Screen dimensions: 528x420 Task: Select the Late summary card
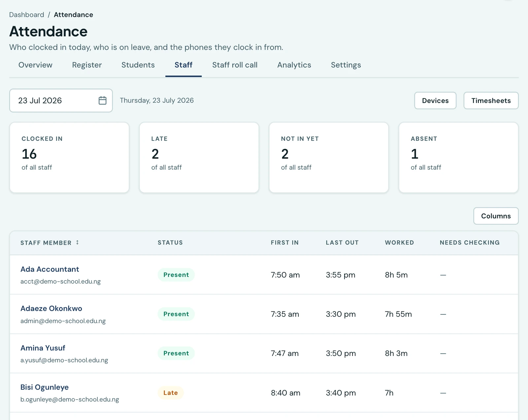coord(199,157)
